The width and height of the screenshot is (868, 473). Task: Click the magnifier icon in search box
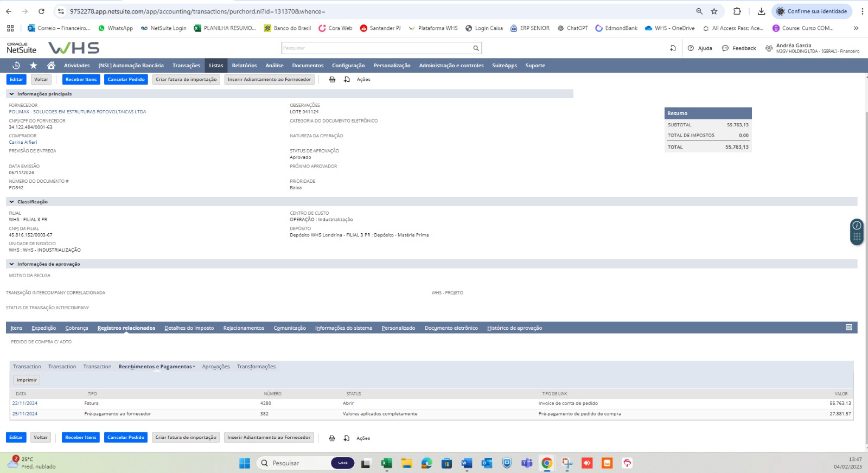pyautogui.click(x=476, y=48)
